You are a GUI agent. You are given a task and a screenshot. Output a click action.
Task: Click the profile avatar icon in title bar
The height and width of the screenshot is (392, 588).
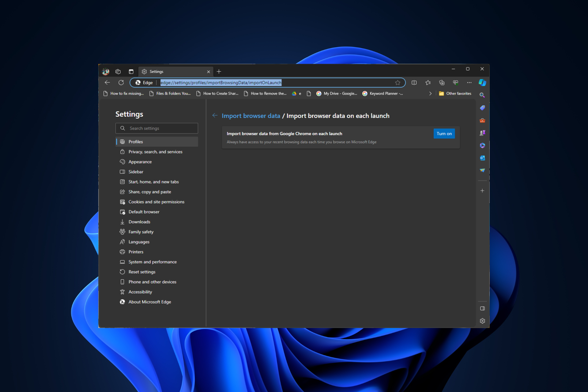click(106, 72)
